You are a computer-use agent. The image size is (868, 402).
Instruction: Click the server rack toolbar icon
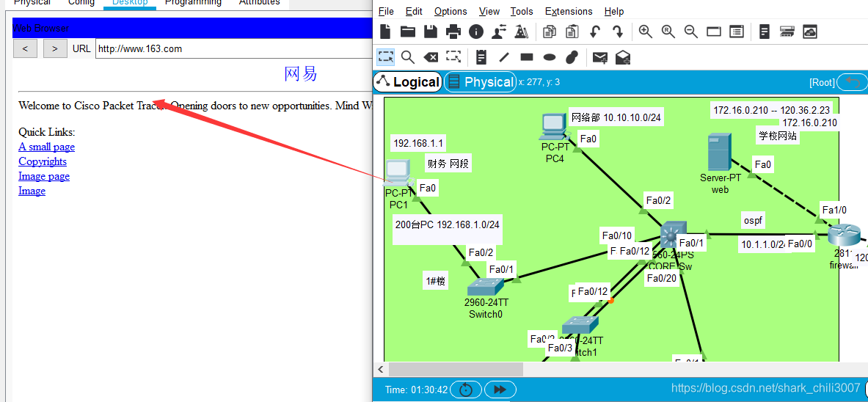pyautogui.click(x=787, y=32)
